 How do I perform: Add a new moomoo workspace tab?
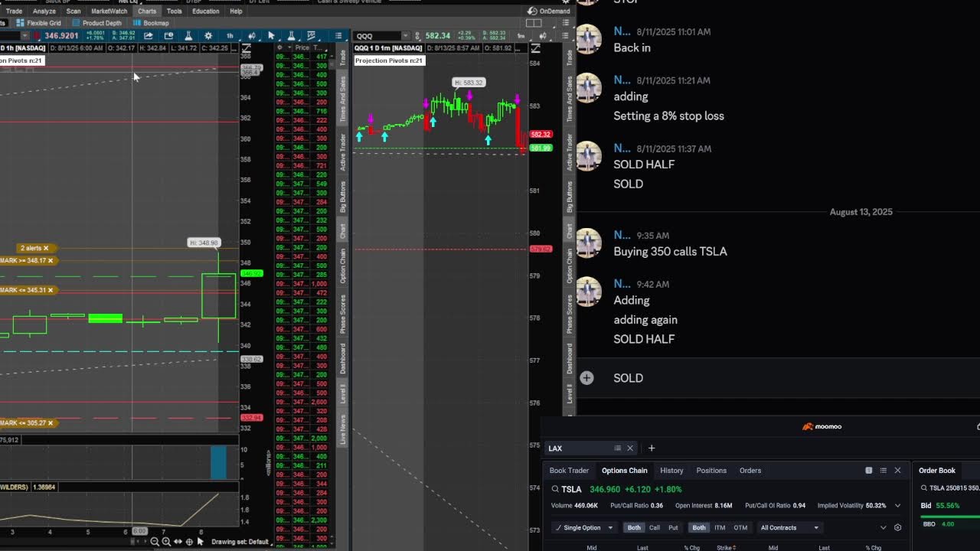[652, 448]
